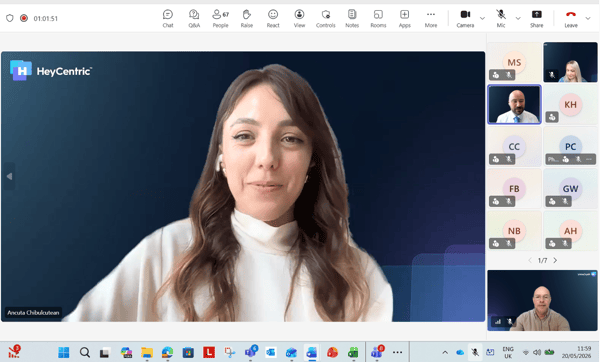Select the KH participant tile

(x=570, y=104)
